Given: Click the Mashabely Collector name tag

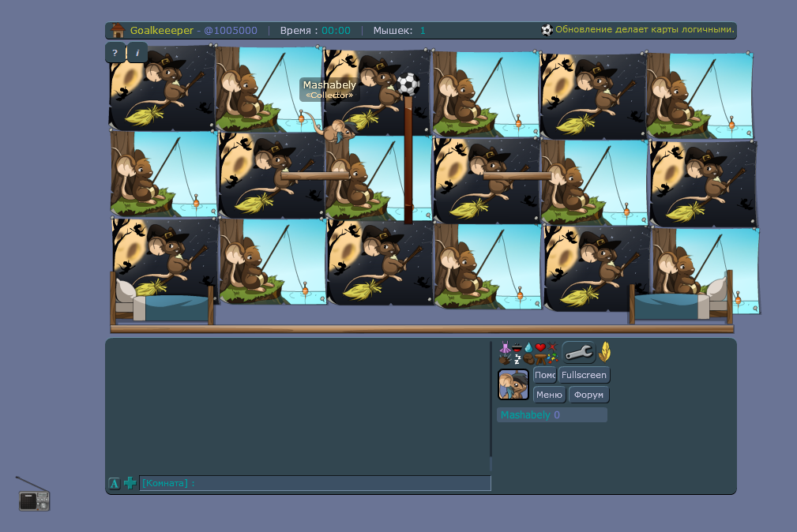Looking at the screenshot, I should (329, 89).
